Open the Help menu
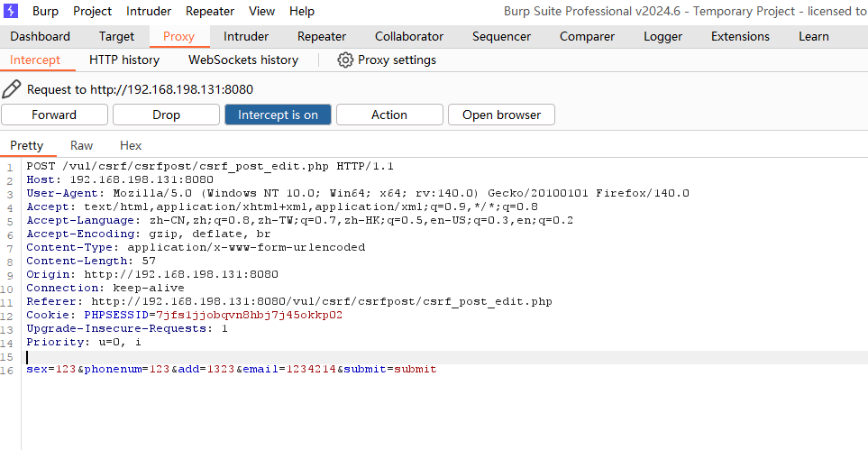Image resolution: width=868 pixels, height=450 pixels. [x=302, y=11]
